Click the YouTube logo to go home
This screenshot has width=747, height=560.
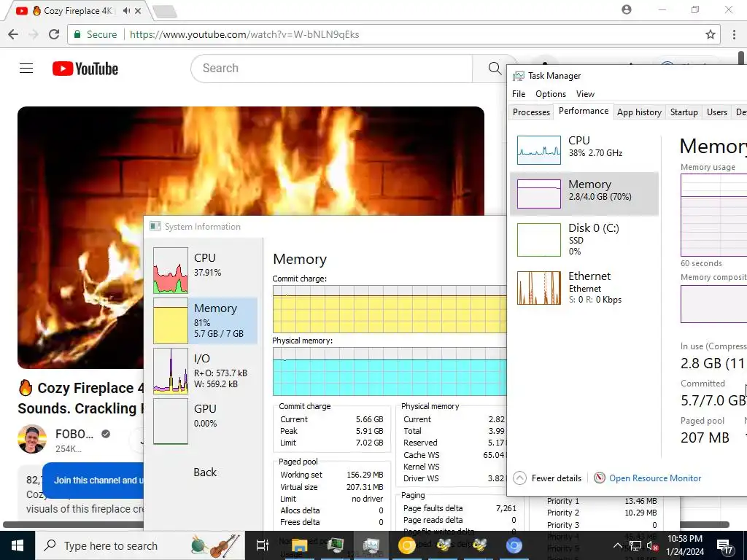(x=85, y=69)
